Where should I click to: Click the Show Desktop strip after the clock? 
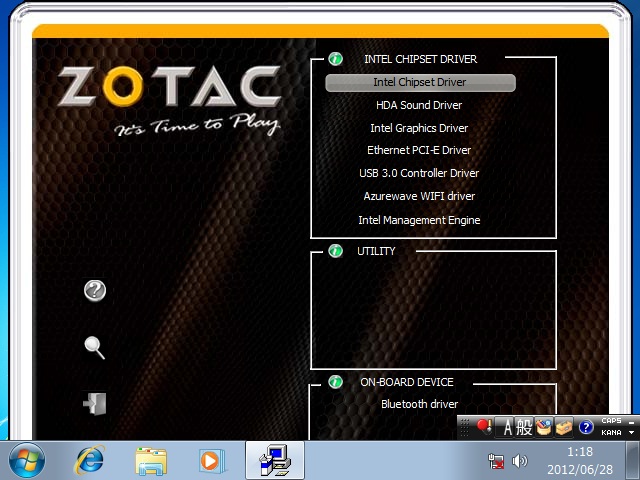[632, 460]
